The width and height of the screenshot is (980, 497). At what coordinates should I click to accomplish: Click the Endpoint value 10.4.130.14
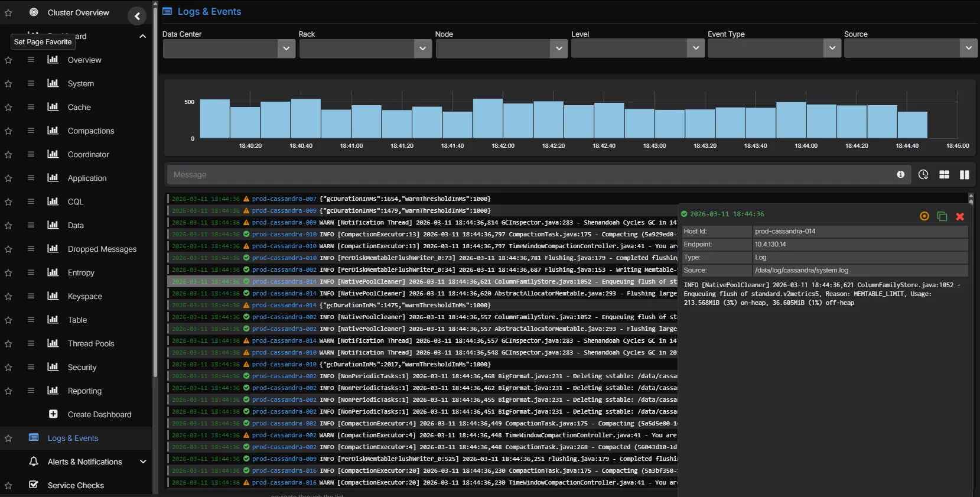tap(770, 244)
